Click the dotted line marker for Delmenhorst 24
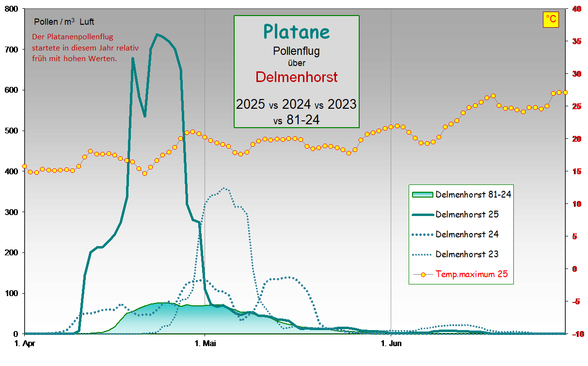 (x=422, y=234)
